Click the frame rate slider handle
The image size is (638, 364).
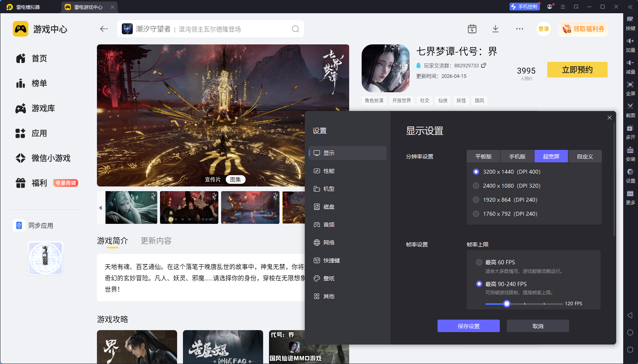point(506,304)
